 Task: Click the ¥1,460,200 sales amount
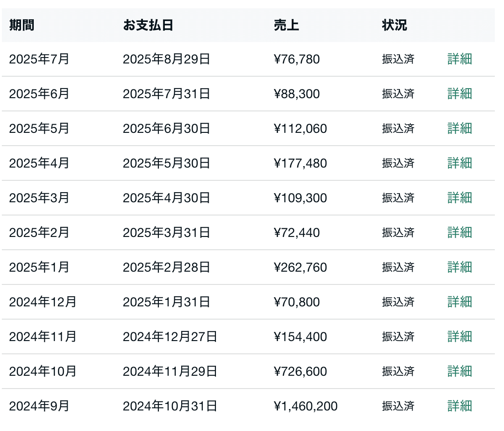(305, 406)
